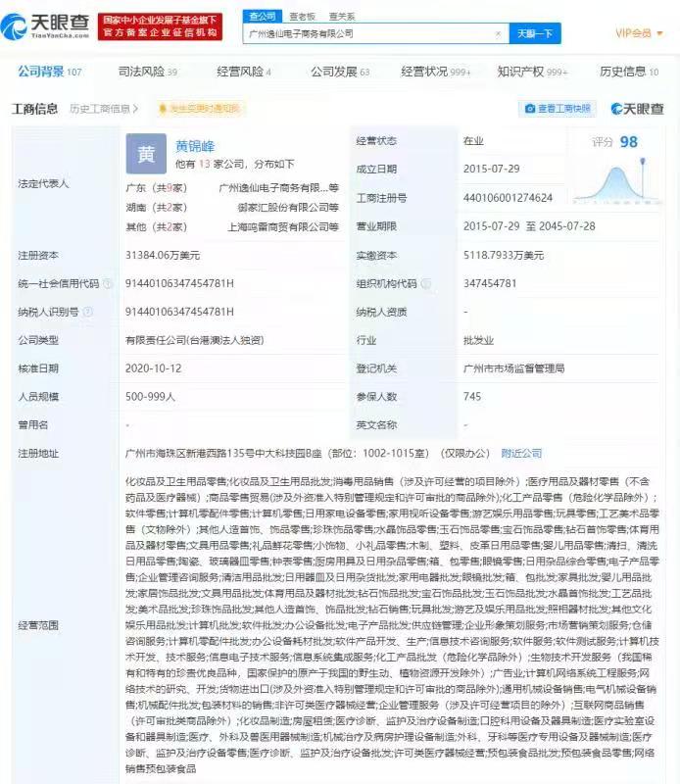680x784 pixels.
Task: Click the camera icon for 查看工商快照
Action: [530, 109]
